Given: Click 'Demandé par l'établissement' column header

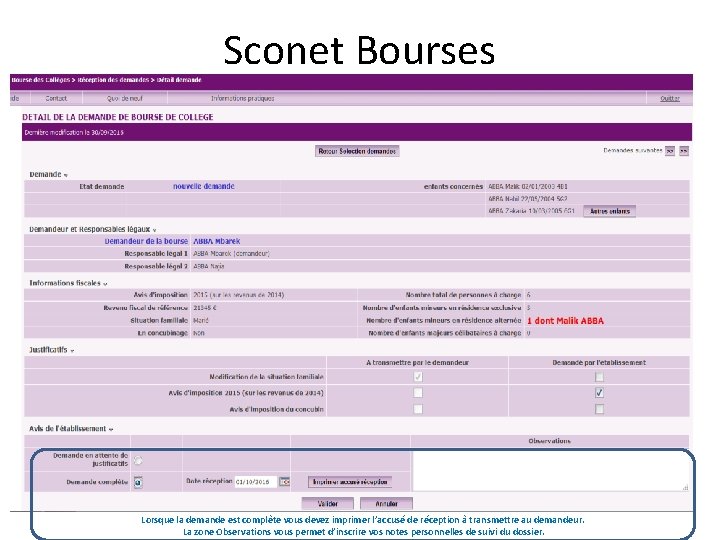Looking at the screenshot, I should pyautogui.click(x=599, y=363).
